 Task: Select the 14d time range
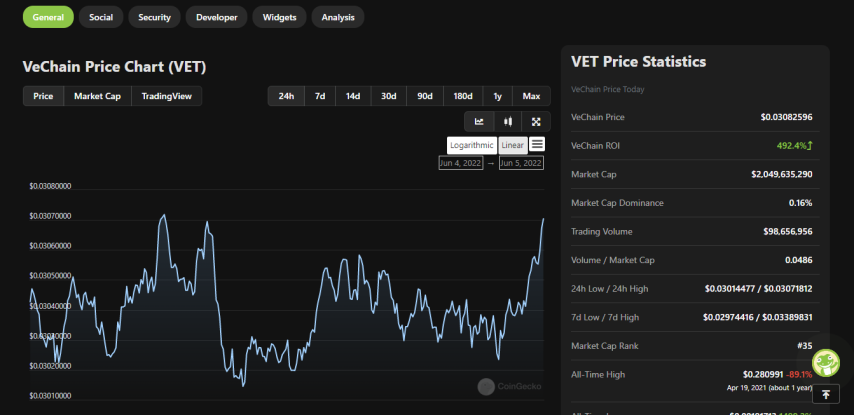pyautogui.click(x=353, y=96)
